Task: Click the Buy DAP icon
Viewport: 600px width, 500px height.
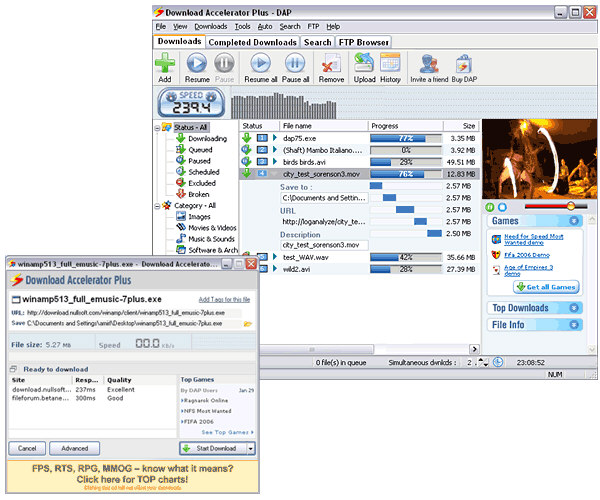Action: 463,64
